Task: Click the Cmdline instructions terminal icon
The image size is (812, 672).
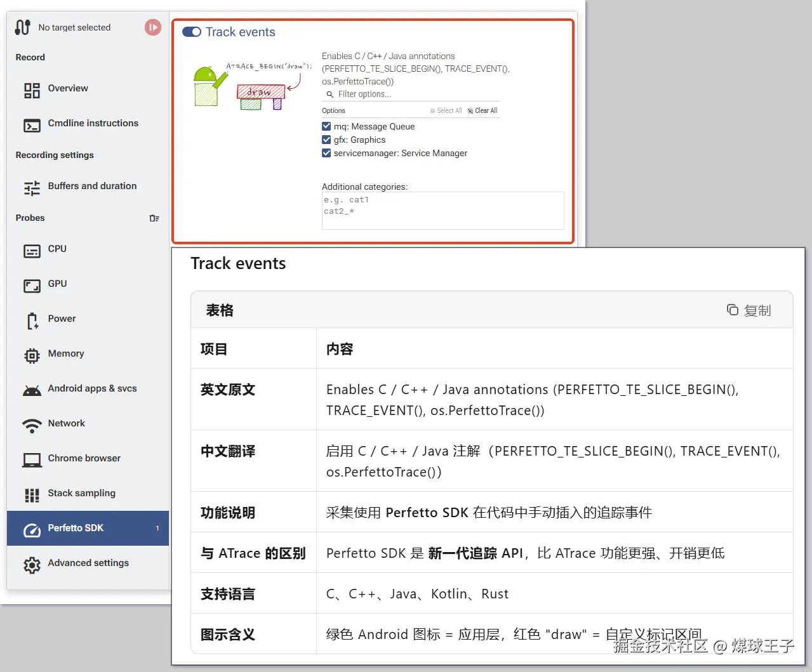Action: click(x=32, y=126)
